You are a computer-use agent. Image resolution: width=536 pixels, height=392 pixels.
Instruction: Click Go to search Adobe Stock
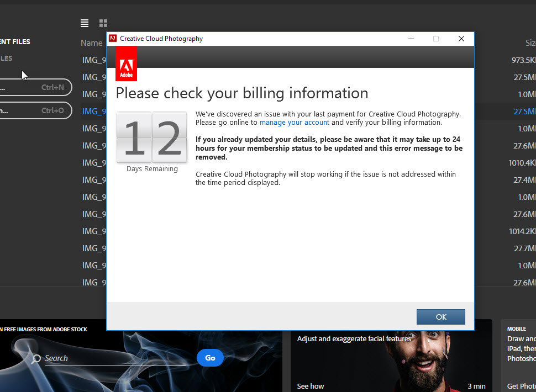[210, 358]
